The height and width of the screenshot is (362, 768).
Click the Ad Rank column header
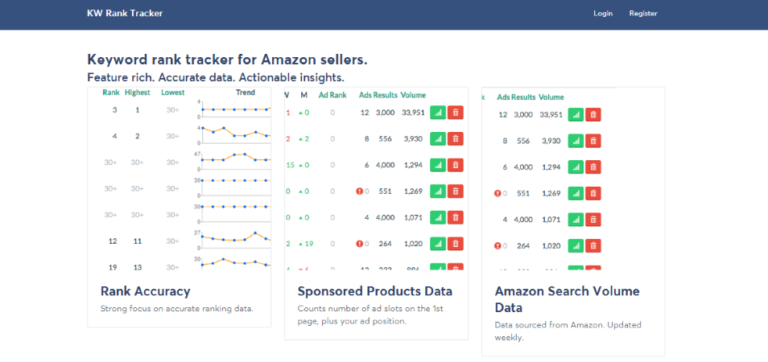333,95
